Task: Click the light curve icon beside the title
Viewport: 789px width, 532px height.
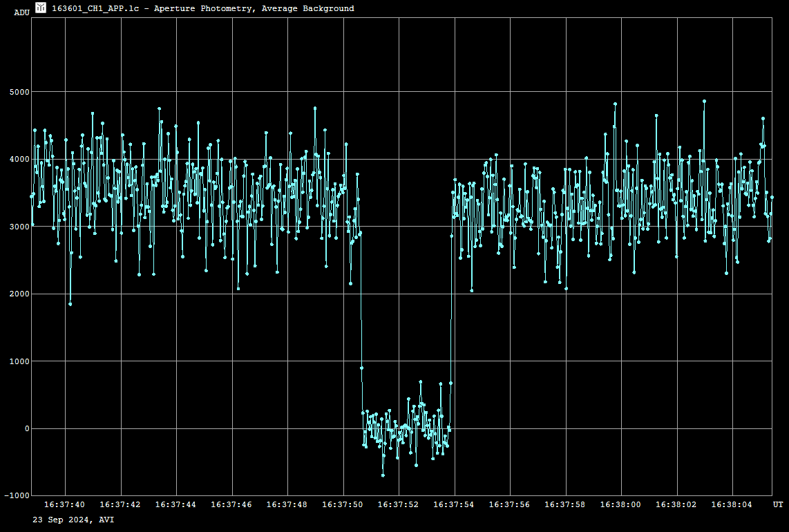Action: tap(41, 8)
